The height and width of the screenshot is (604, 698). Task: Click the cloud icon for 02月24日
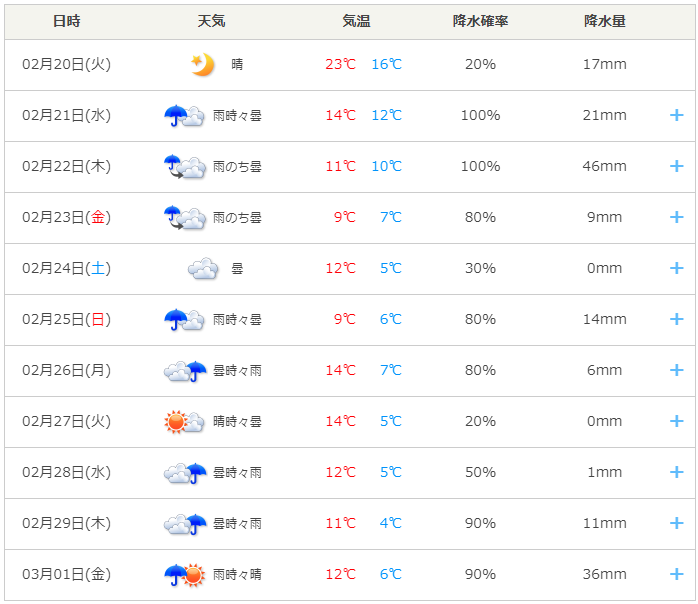[203, 268]
